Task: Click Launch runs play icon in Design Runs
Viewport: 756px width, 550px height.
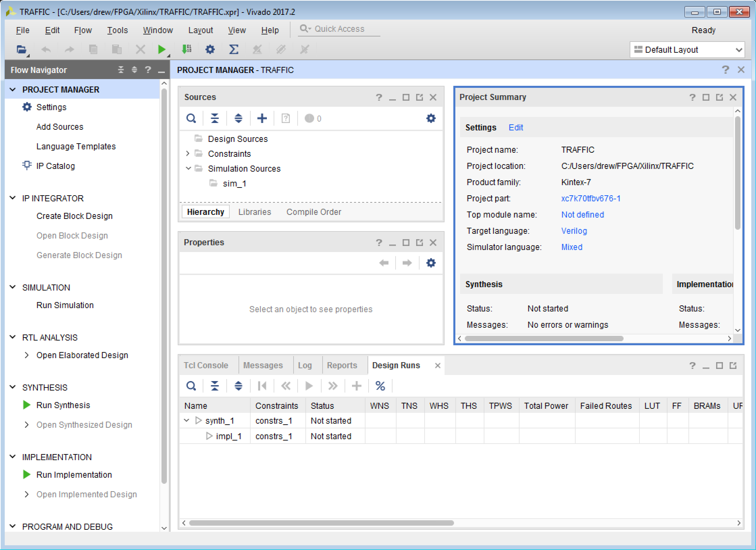Action: click(309, 386)
